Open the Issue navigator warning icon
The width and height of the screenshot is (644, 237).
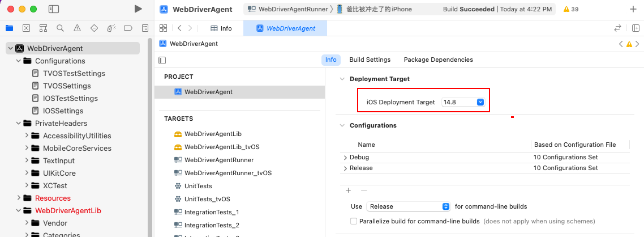pos(77,28)
